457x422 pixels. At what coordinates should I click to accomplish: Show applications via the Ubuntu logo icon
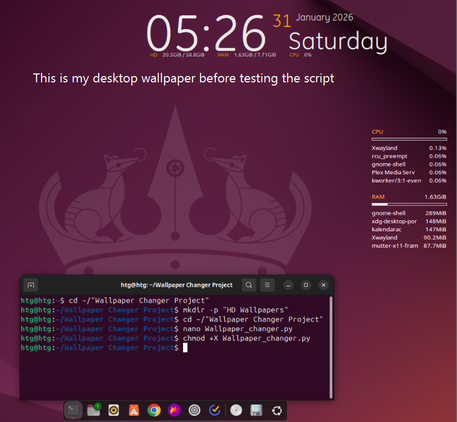coord(277,410)
